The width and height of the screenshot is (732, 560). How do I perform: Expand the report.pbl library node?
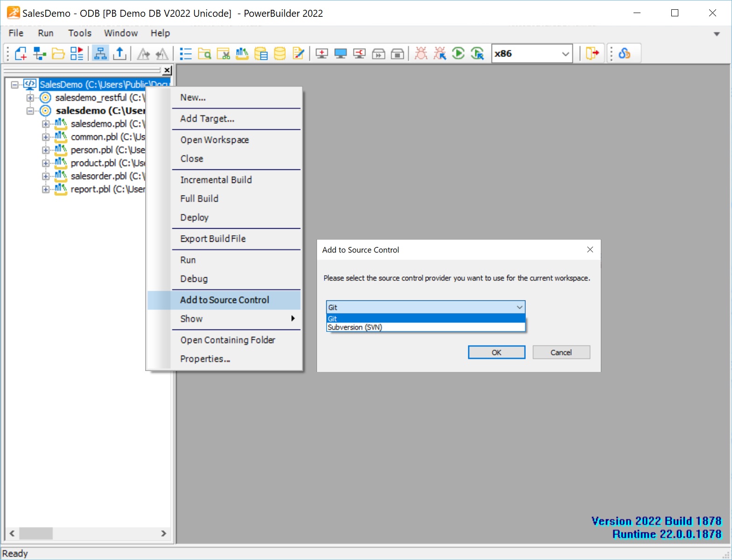pyautogui.click(x=45, y=189)
